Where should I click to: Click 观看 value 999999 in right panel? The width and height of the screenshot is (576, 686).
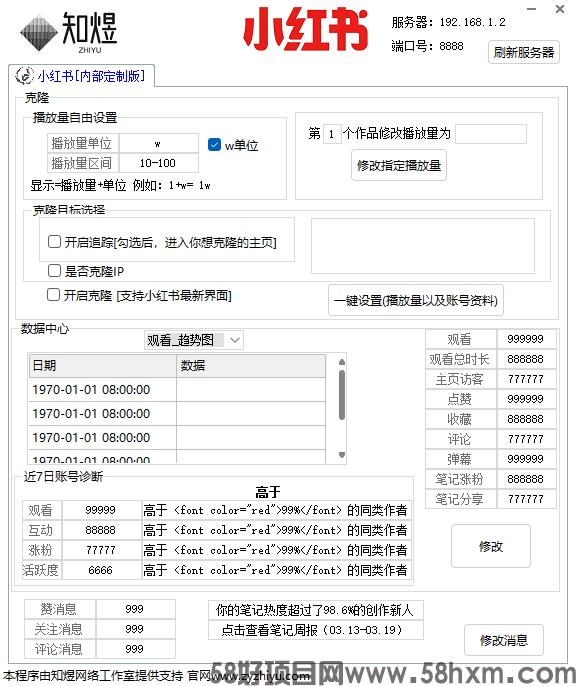pyautogui.click(x=526, y=339)
